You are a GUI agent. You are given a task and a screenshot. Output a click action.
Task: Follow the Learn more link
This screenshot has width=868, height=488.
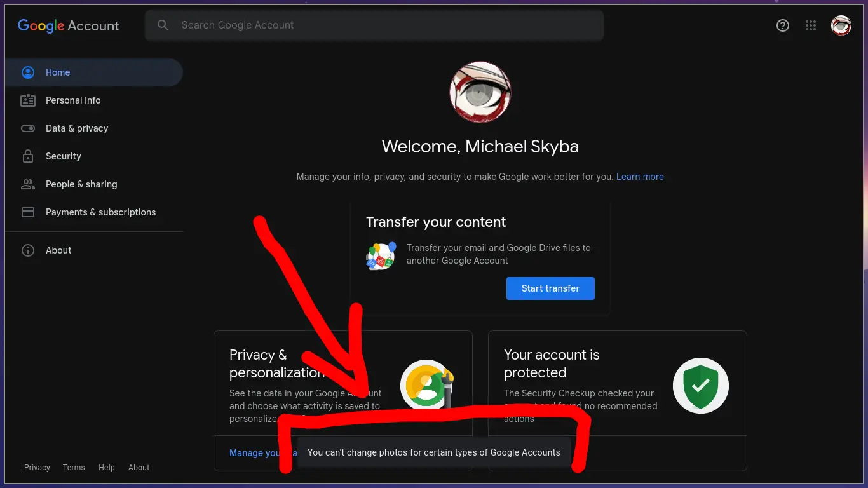click(640, 177)
